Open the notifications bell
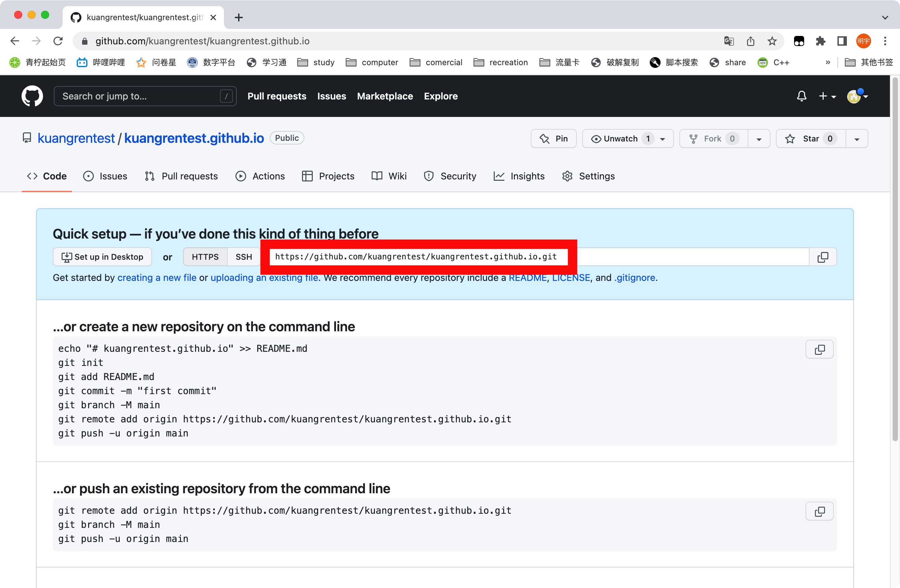900x588 pixels. point(801,96)
